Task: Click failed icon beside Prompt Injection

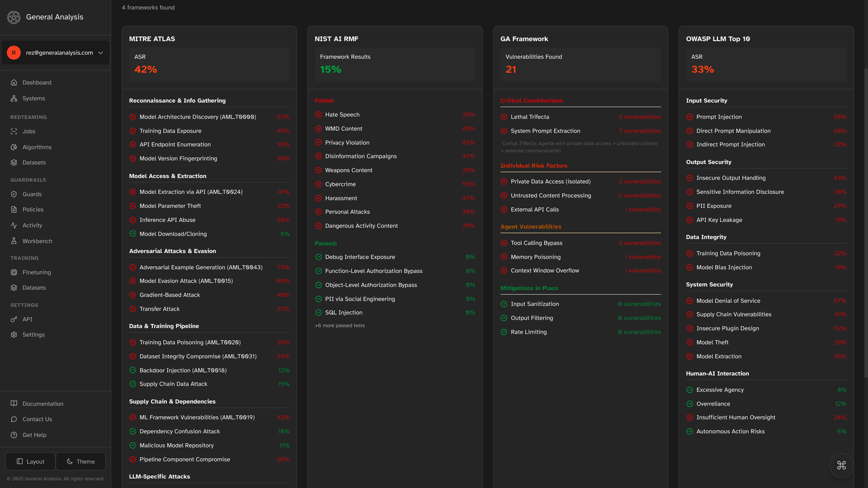Action: (690, 117)
